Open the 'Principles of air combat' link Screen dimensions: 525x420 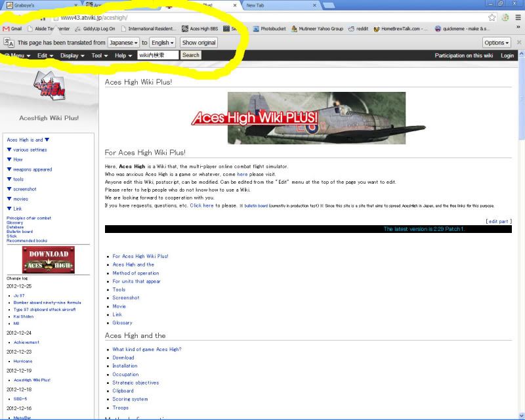[x=29, y=218]
